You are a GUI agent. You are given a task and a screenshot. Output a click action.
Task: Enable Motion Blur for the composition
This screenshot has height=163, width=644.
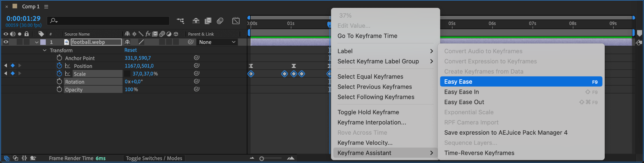click(x=220, y=21)
